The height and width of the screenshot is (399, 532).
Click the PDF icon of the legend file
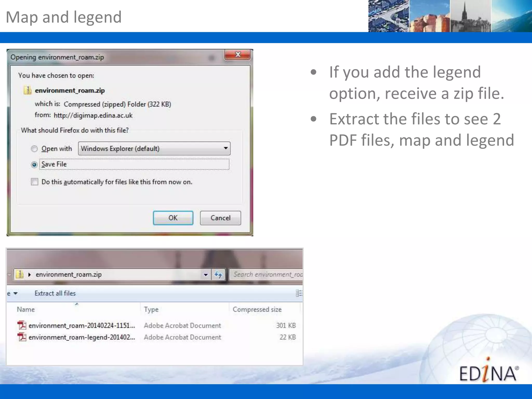tap(22, 337)
